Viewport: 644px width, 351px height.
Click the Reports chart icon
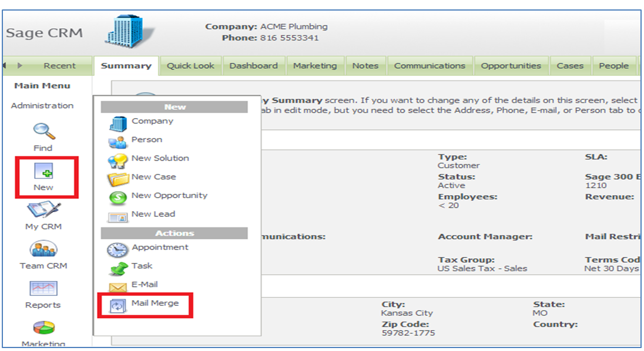coord(43,289)
